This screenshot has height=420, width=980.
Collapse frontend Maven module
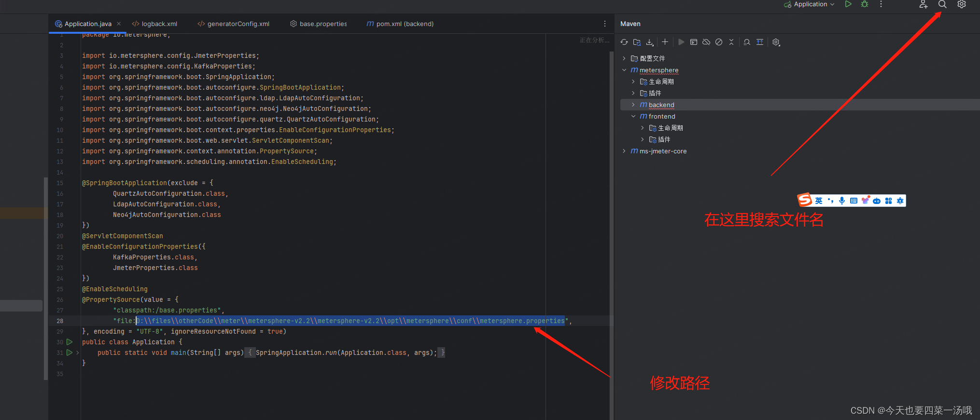click(x=633, y=116)
